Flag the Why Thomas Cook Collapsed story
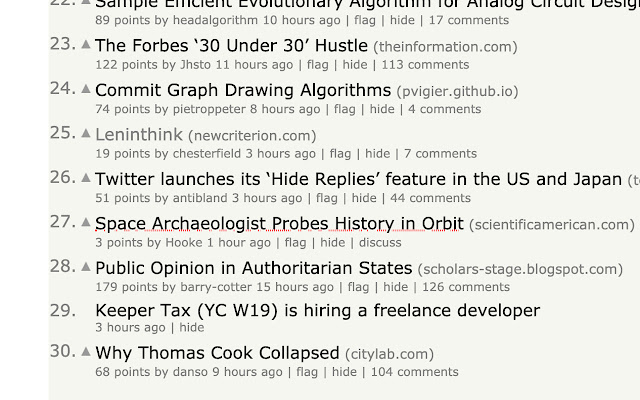This screenshot has height=400, width=640. coord(306,372)
